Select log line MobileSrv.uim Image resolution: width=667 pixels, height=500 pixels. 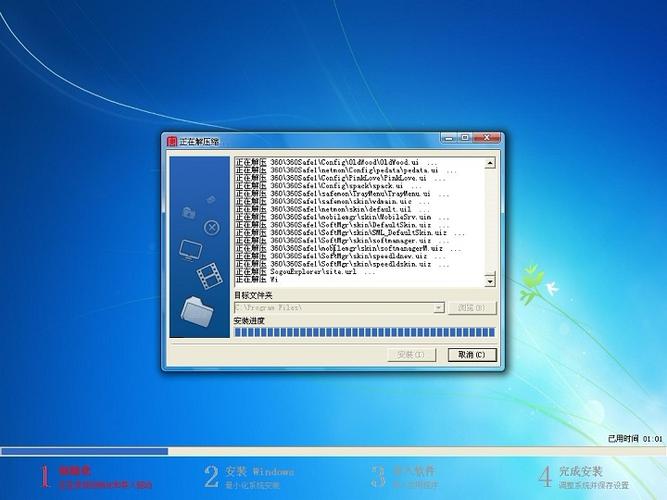pyautogui.click(x=342, y=217)
